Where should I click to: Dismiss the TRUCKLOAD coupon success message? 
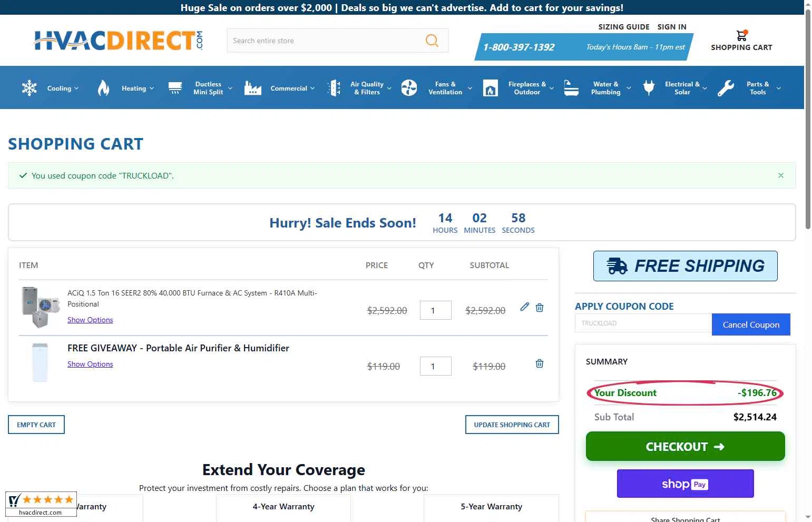(x=781, y=175)
